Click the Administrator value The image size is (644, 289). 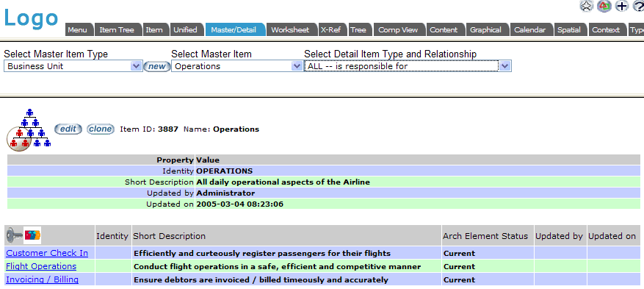click(225, 193)
